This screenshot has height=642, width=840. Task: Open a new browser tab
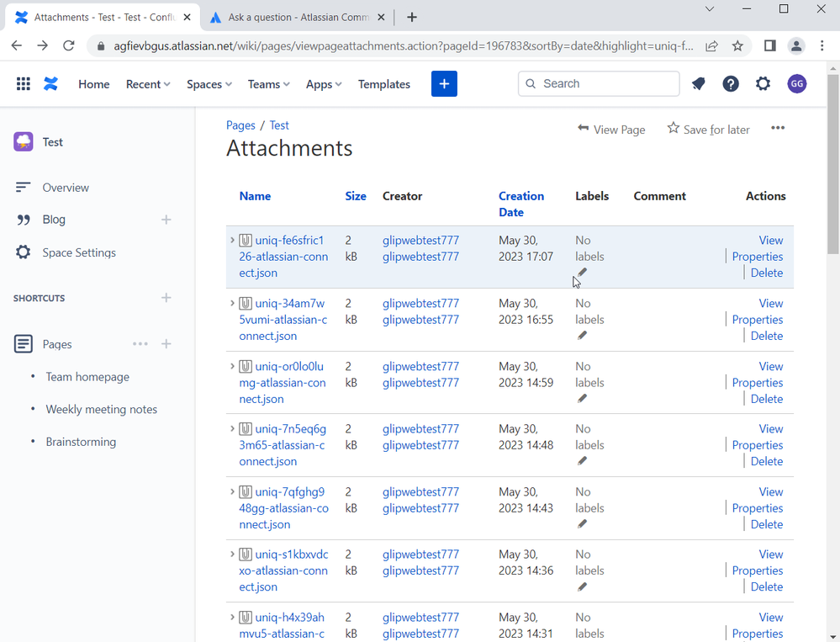(411, 17)
